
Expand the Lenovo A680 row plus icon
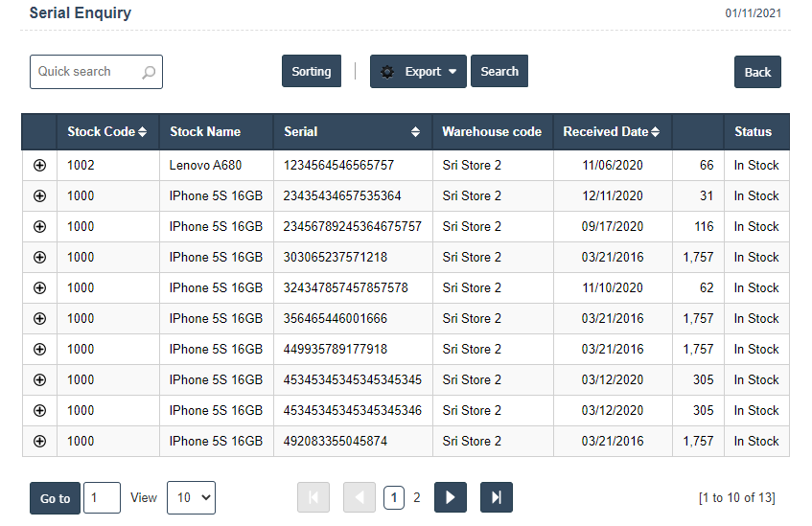tap(39, 165)
